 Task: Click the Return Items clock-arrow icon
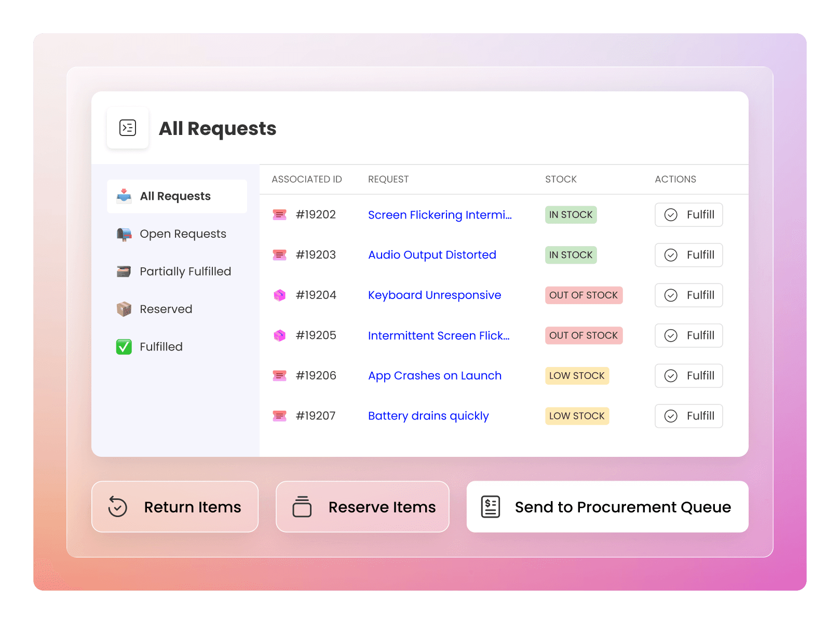coord(117,507)
